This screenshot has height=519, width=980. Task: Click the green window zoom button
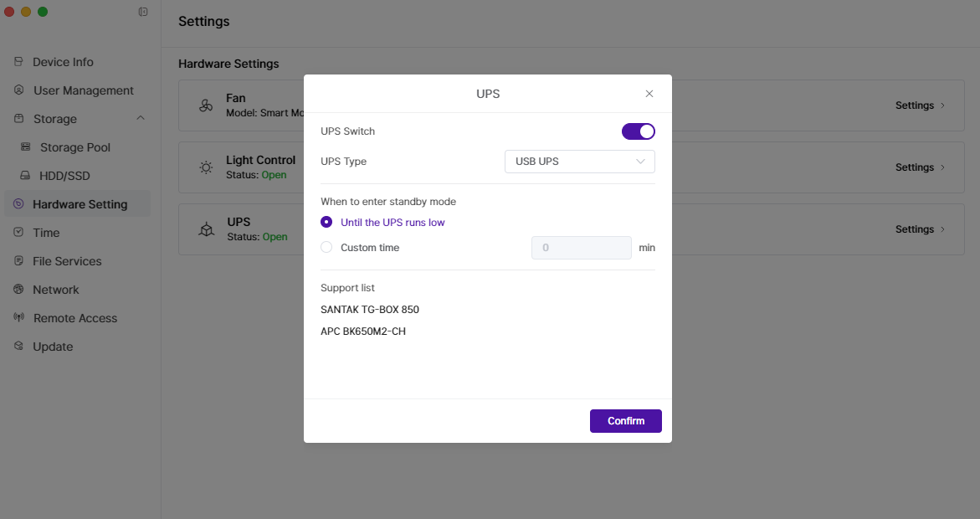coord(43,12)
